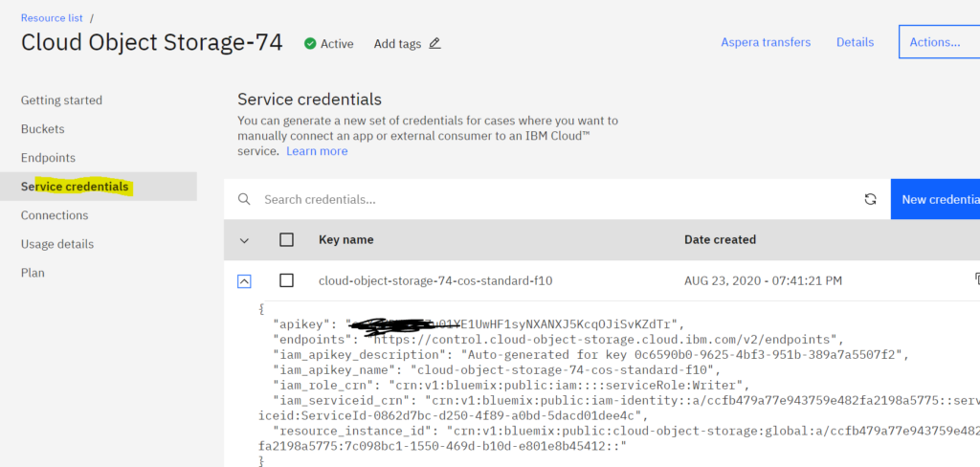Image resolution: width=980 pixels, height=467 pixels.
Task: Open Usage details in the side menu
Action: point(56,244)
